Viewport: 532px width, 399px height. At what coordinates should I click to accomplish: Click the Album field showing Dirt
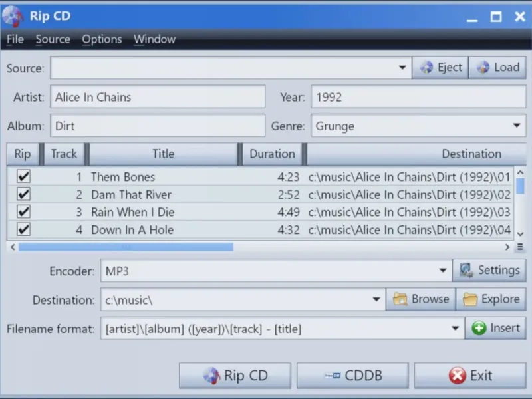coord(158,126)
